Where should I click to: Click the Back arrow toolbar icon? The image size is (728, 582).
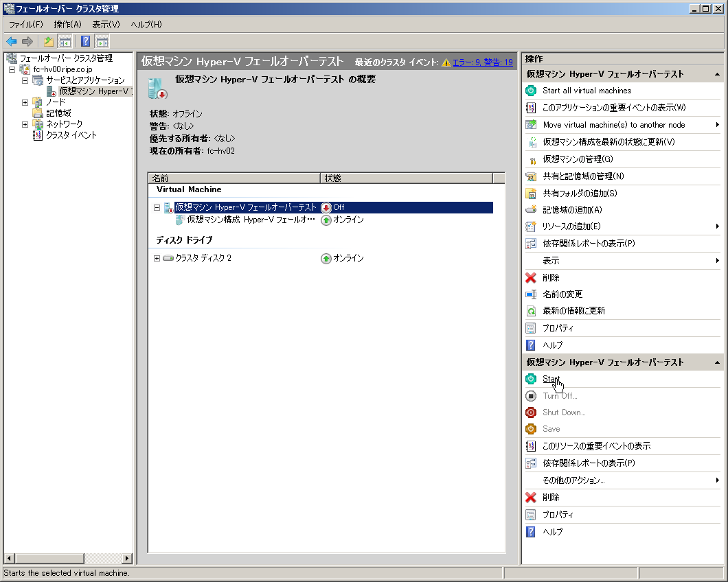(x=12, y=41)
